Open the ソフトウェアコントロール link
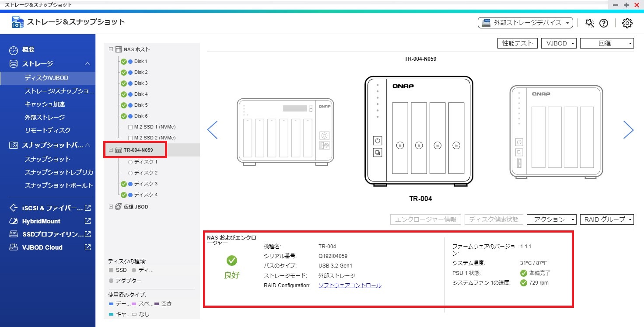This screenshot has height=327, width=644. (350, 285)
